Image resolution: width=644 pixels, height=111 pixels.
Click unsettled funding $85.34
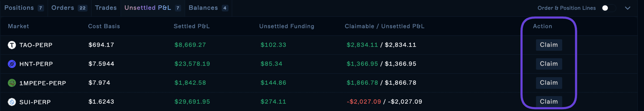(271, 64)
